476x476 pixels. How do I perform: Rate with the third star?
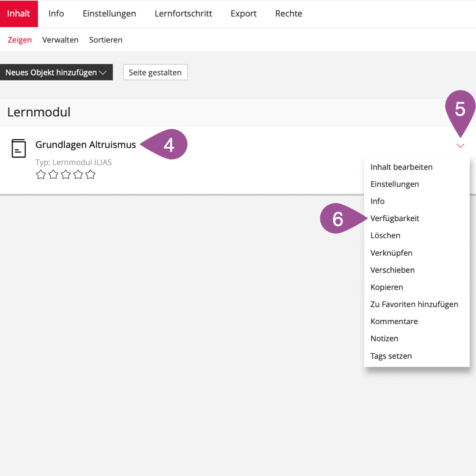tap(66, 175)
